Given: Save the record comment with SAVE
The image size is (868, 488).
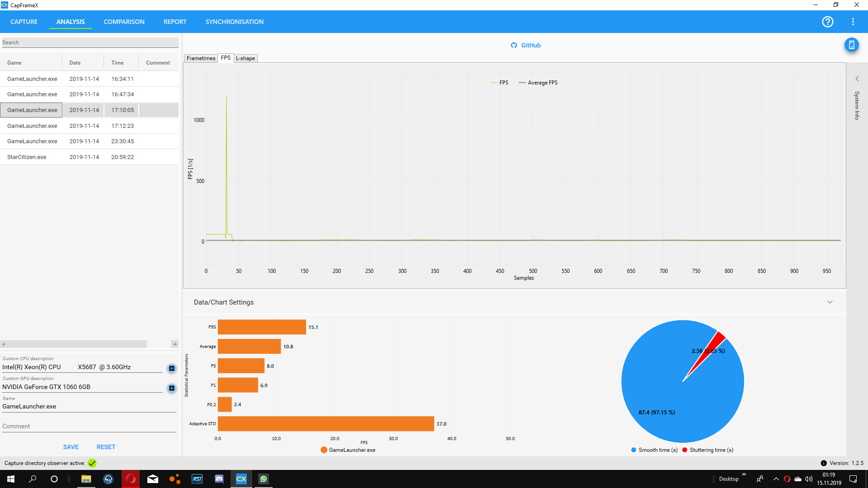Looking at the screenshot, I should tap(71, 446).
